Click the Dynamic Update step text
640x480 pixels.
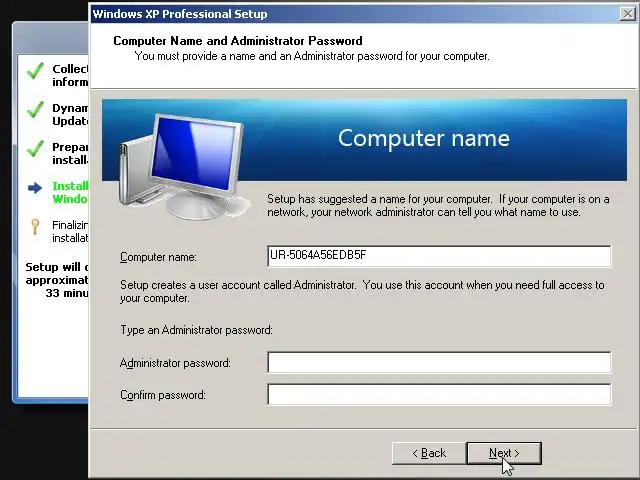(70, 114)
